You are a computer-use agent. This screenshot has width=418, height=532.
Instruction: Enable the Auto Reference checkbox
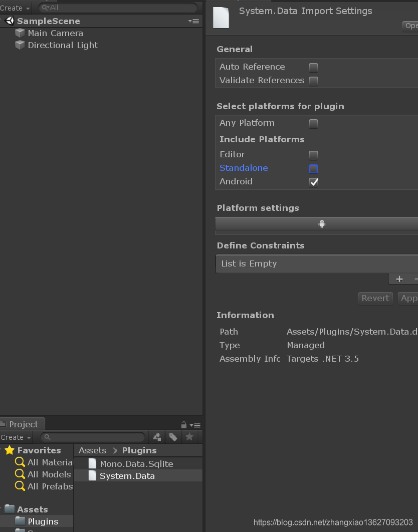point(313,67)
